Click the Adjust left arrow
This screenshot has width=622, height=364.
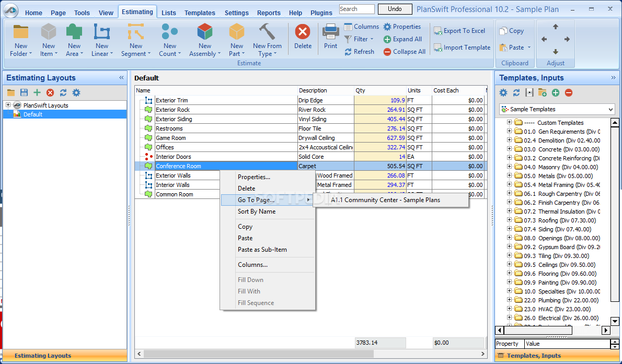coord(544,39)
